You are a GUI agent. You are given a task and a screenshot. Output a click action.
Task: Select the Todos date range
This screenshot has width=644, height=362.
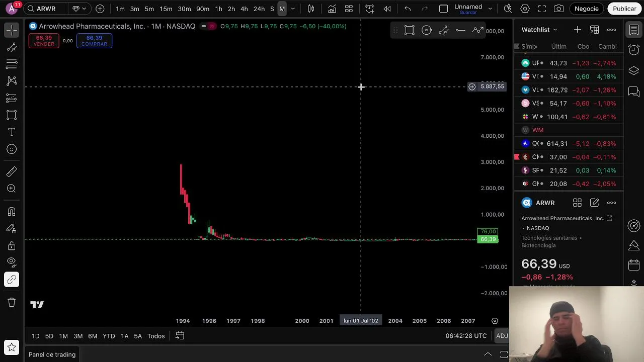pyautogui.click(x=156, y=336)
